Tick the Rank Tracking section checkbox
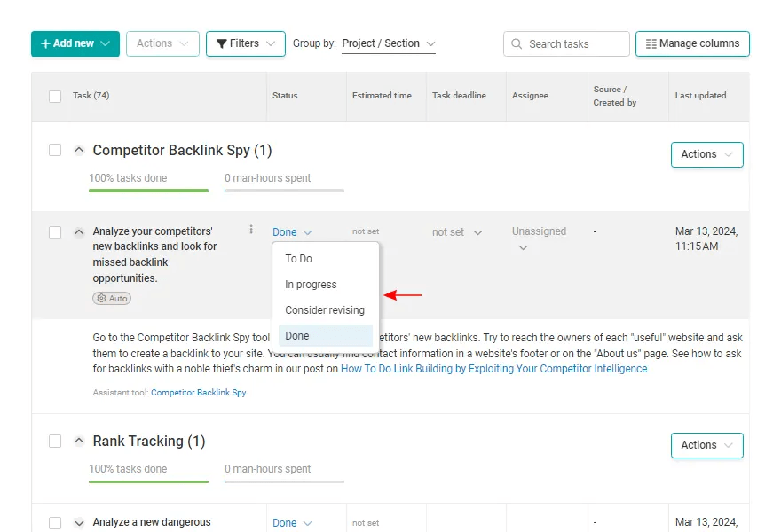Viewport: 781px width, 532px height. pyautogui.click(x=55, y=441)
